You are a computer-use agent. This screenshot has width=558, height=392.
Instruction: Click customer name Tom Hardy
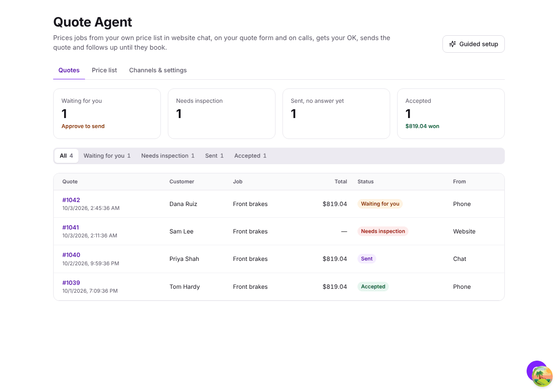tap(185, 287)
